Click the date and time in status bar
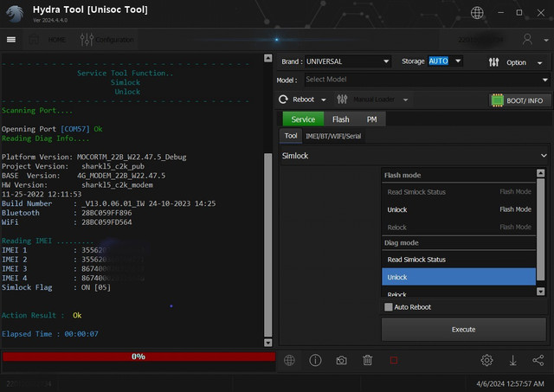 pos(510,383)
